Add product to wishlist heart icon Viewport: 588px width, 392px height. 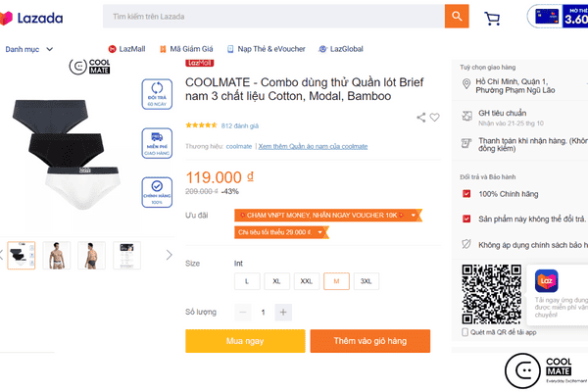[x=435, y=118]
